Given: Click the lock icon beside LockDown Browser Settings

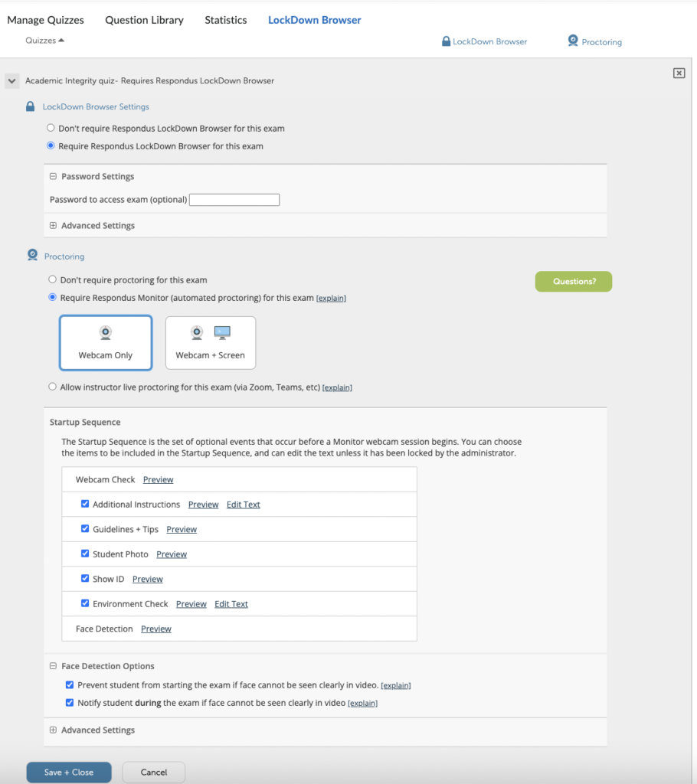Looking at the screenshot, I should (31, 107).
